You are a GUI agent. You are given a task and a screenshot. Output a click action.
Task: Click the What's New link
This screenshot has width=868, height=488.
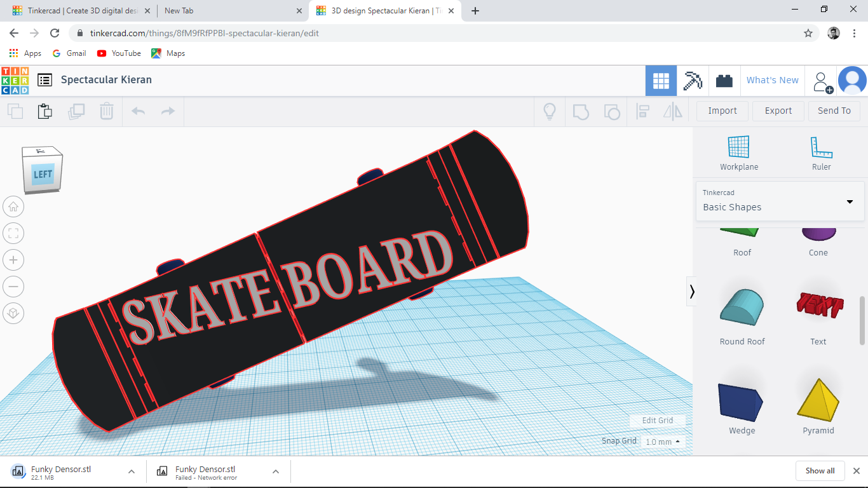pyautogui.click(x=773, y=80)
